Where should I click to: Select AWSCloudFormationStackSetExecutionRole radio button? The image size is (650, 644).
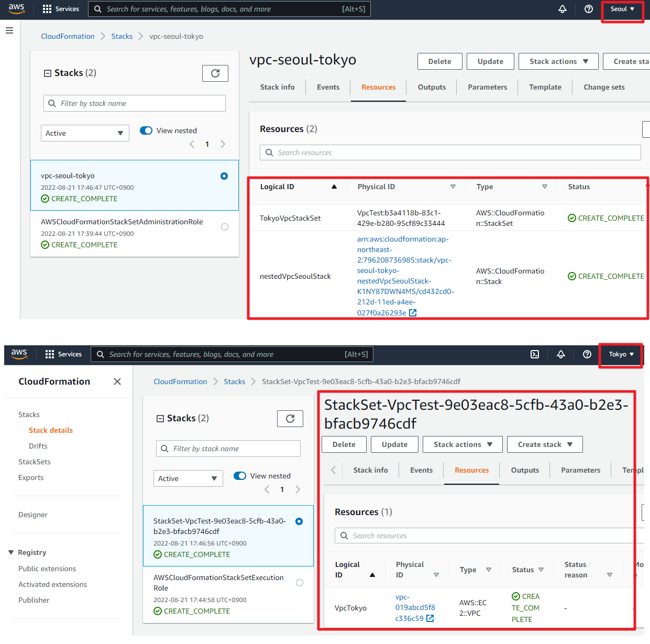tap(300, 583)
